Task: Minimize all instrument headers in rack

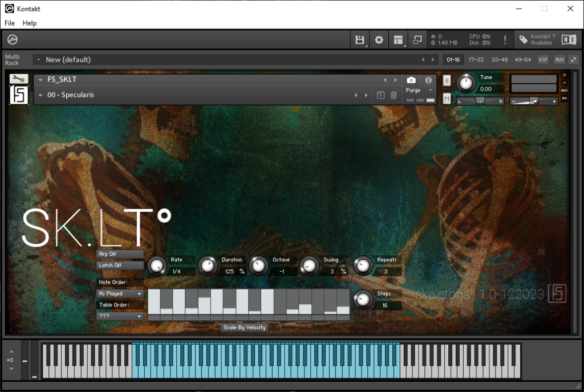Action: pyautogui.click(x=574, y=59)
